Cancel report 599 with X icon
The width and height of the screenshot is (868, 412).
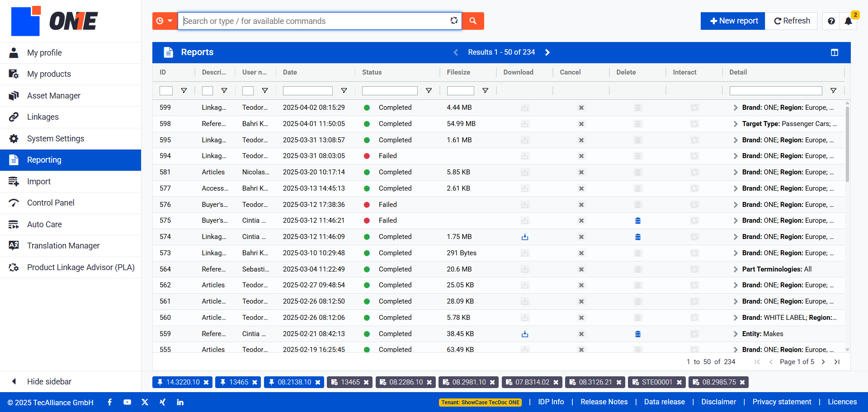(581, 108)
